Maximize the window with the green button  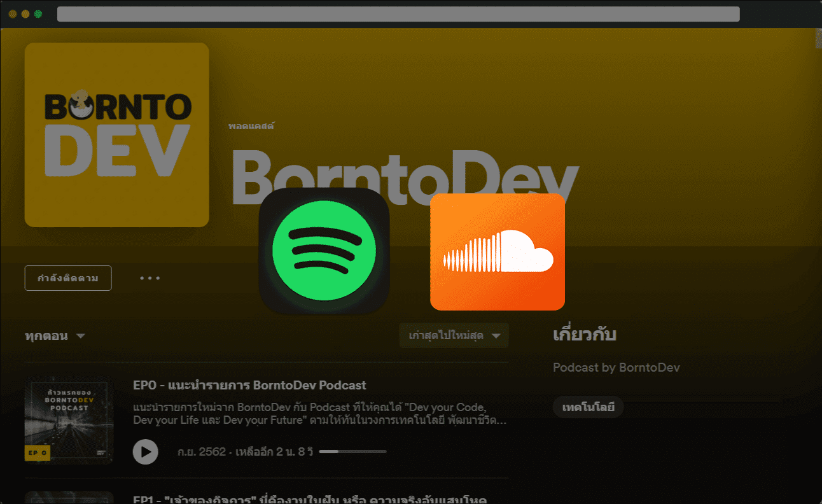38,14
